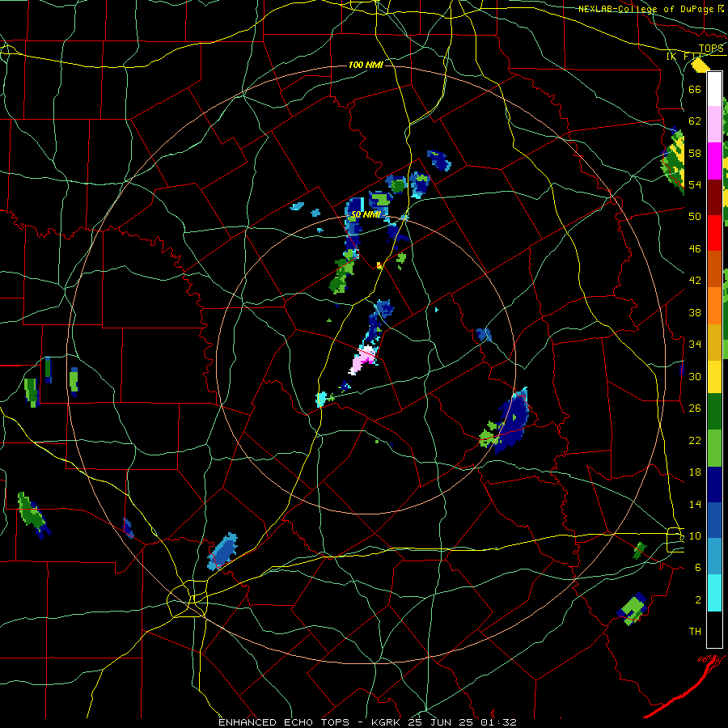Click the 30 legend value
This screenshot has height=728, width=728.
click(695, 376)
